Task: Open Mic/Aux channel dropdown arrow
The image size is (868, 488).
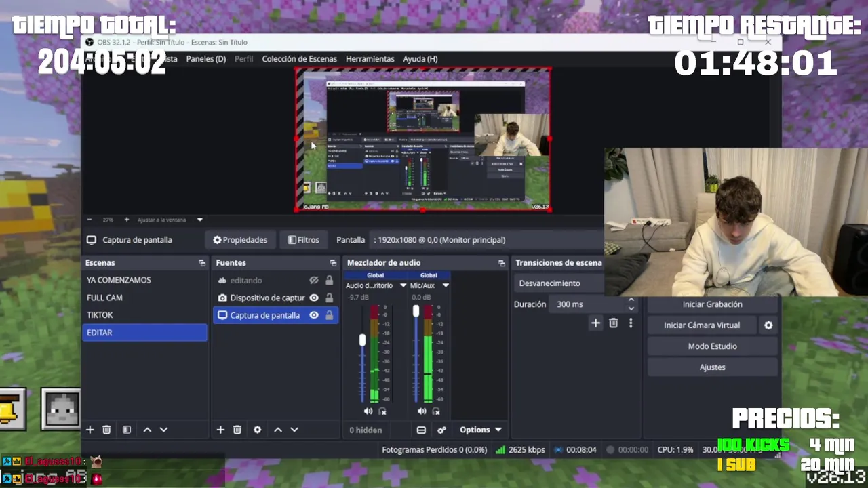Action: click(x=446, y=285)
